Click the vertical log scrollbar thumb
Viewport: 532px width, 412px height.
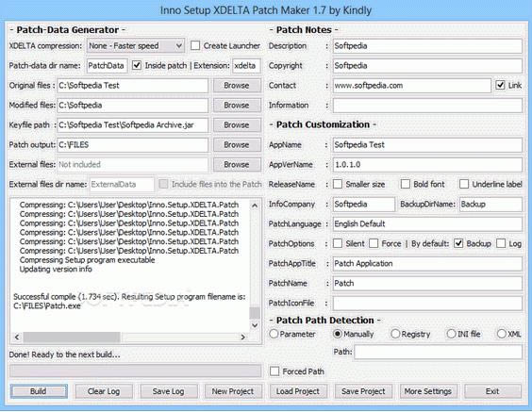(255, 313)
